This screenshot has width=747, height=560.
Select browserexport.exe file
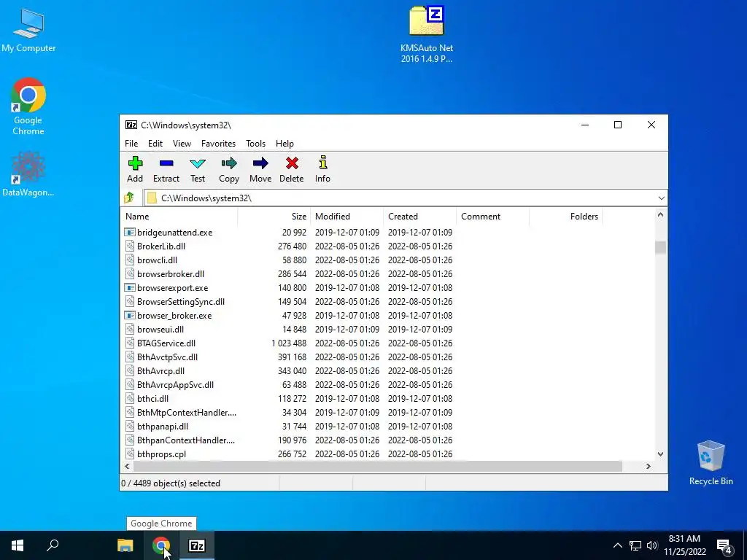tap(172, 287)
